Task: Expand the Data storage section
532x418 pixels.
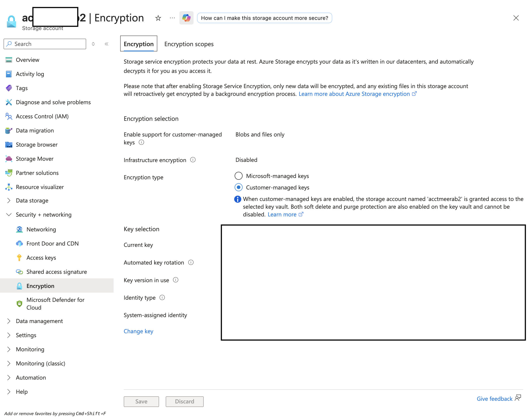Action: [x=9, y=200]
